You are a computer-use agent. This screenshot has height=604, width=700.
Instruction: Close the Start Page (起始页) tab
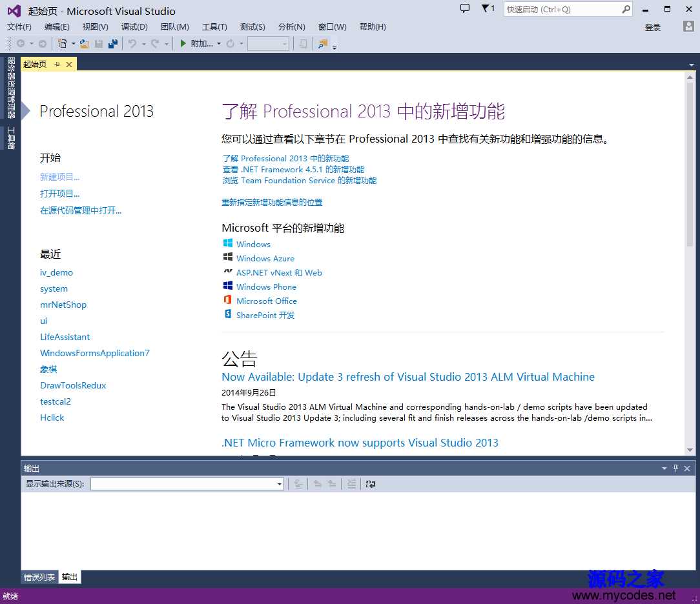(x=69, y=65)
